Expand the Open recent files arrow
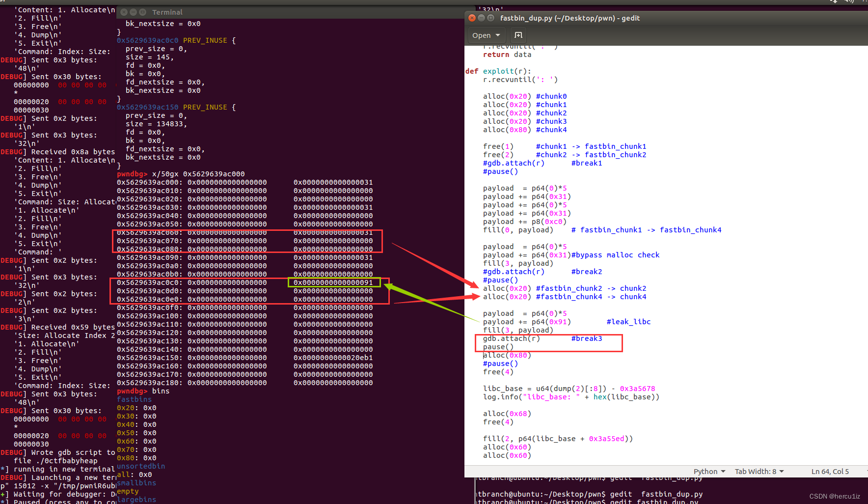 [498, 35]
